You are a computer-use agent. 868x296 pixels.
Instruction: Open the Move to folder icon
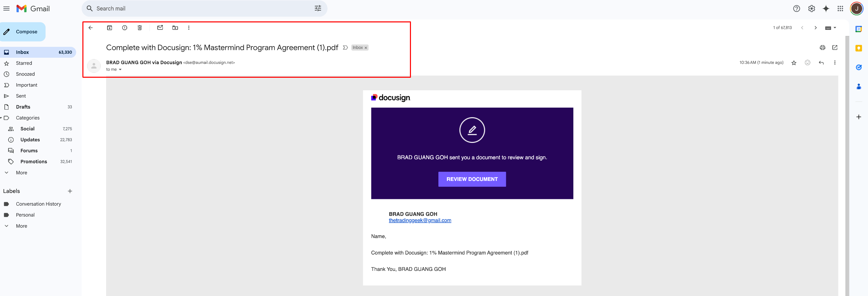[x=175, y=28]
